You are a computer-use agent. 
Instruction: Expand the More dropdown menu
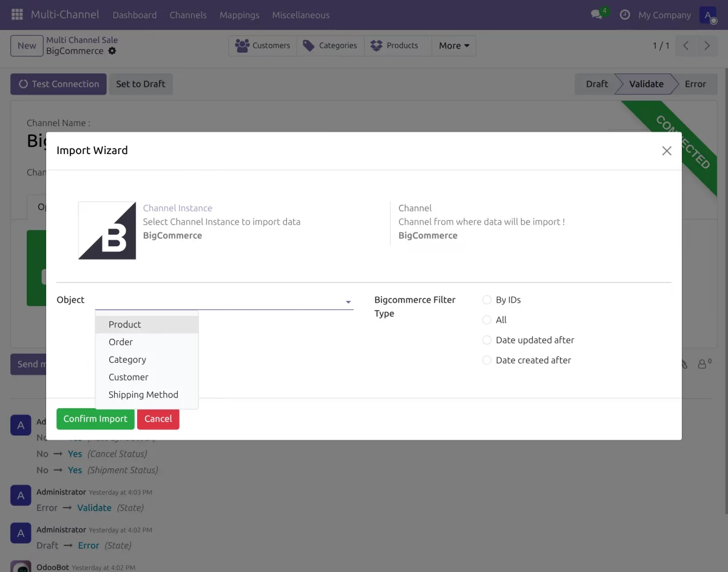[x=454, y=45]
